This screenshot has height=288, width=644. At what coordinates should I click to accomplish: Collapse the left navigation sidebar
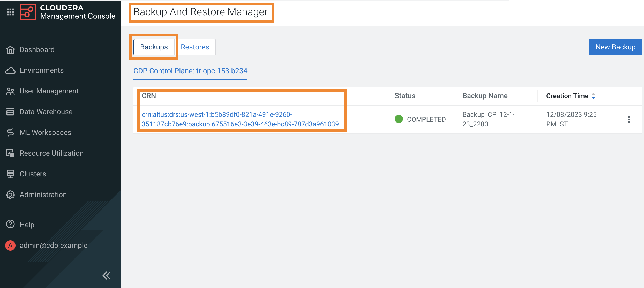106,276
